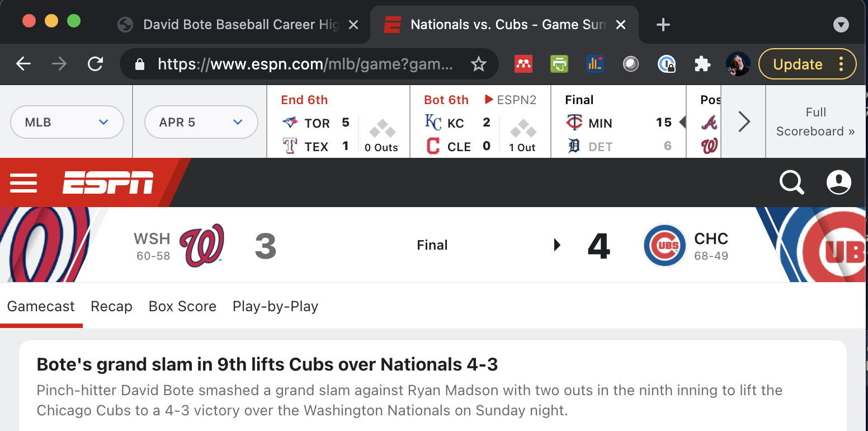Switch to the Box Score tab

[x=182, y=306]
